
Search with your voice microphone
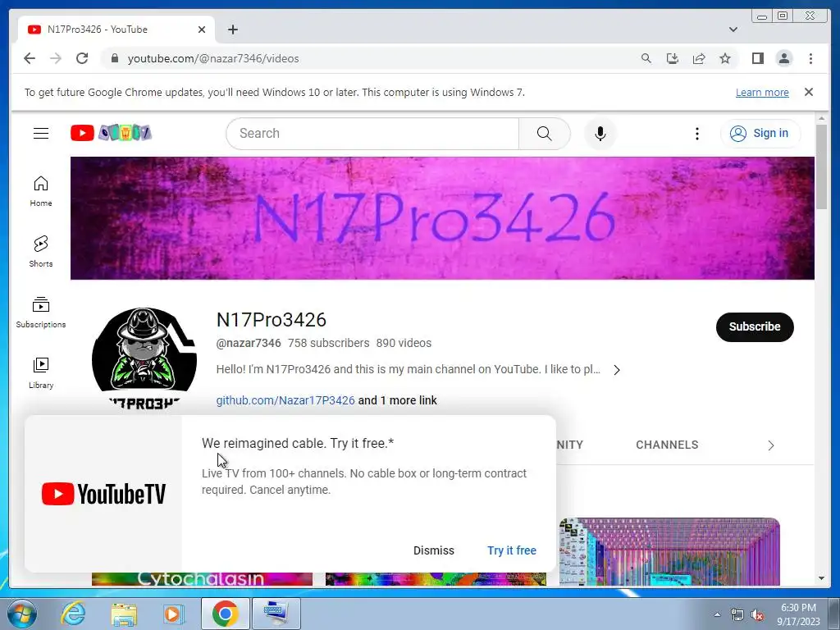point(600,134)
